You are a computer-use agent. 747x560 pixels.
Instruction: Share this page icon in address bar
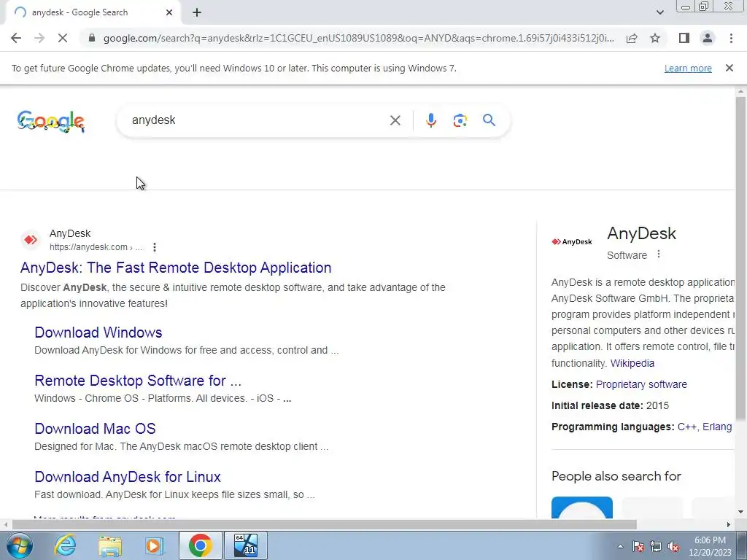click(632, 38)
